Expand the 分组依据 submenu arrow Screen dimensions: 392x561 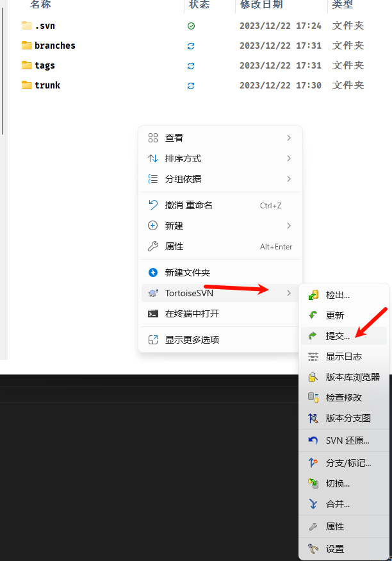pyautogui.click(x=289, y=178)
